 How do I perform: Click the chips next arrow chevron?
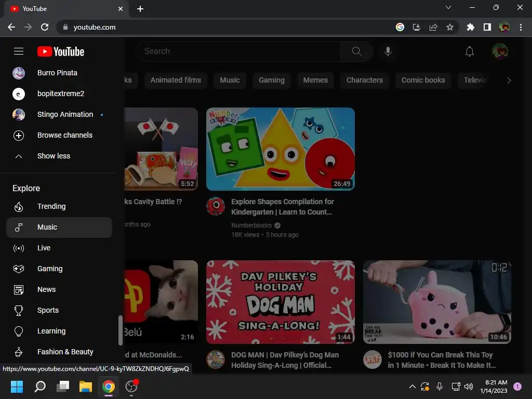pos(509,81)
